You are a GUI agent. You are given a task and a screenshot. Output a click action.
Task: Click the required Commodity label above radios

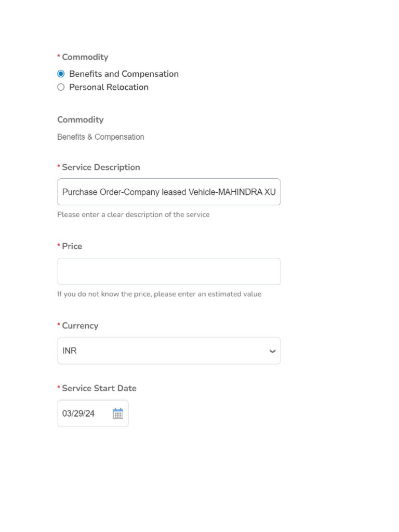(85, 57)
